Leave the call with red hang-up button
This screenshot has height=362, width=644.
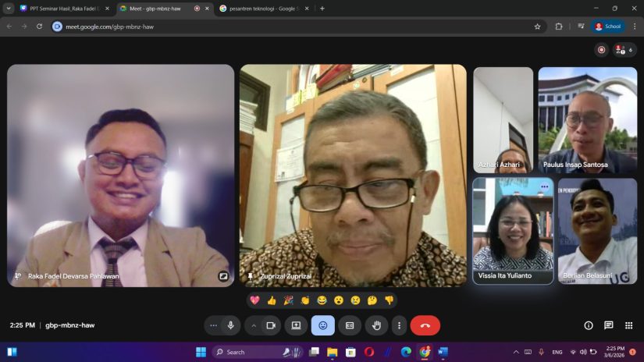point(425,325)
